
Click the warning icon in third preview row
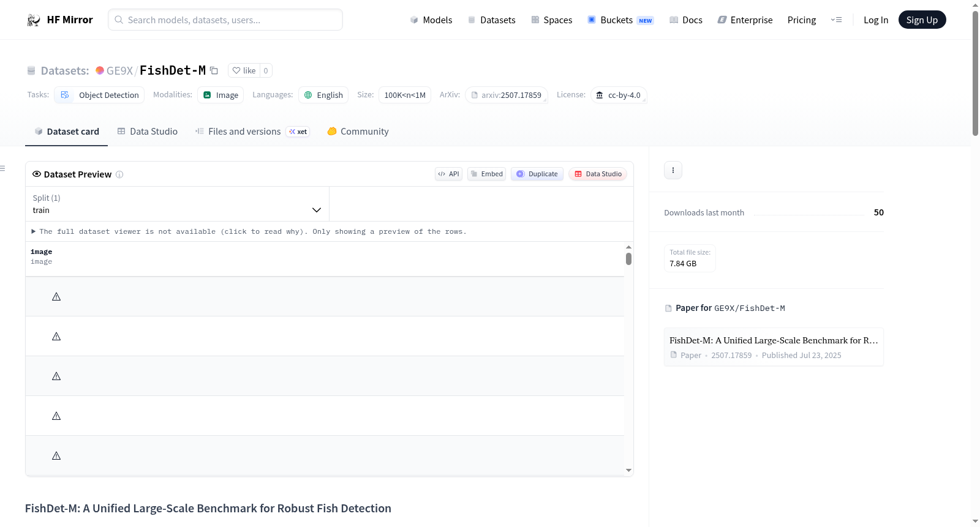coord(56,376)
